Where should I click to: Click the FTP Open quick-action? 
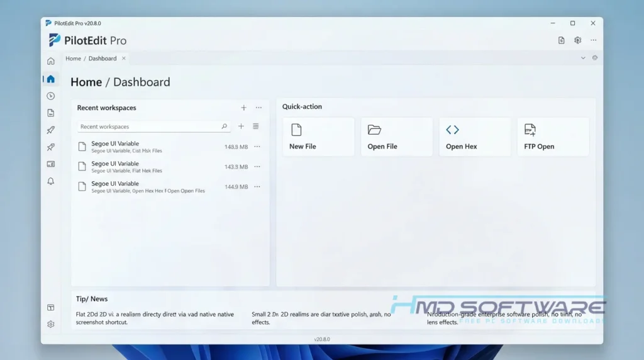[553, 137]
